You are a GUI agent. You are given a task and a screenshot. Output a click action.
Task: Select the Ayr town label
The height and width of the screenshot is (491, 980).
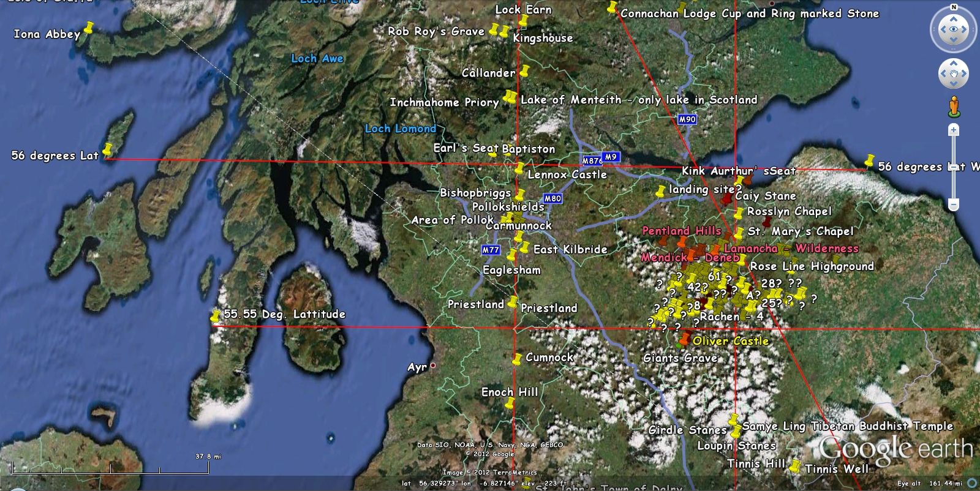point(417,367)
